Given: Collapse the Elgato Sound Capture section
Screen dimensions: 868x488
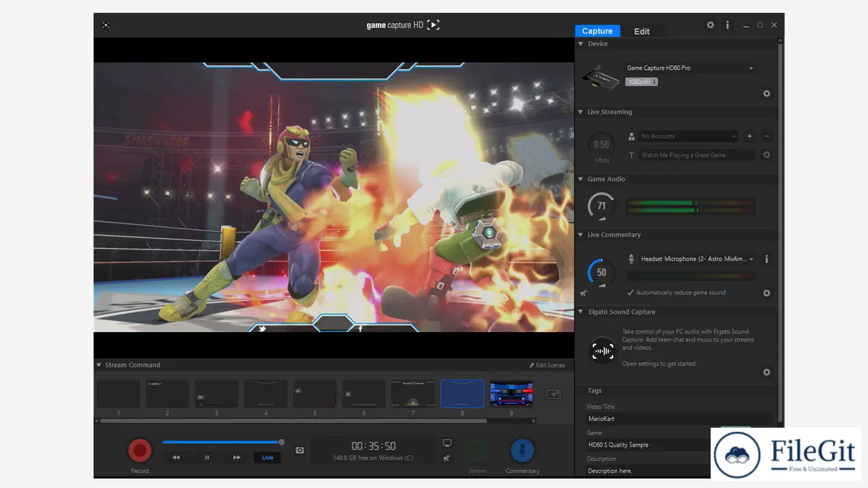Looking at the screenshot, I should pyautogui.click(x=580, y=312).
